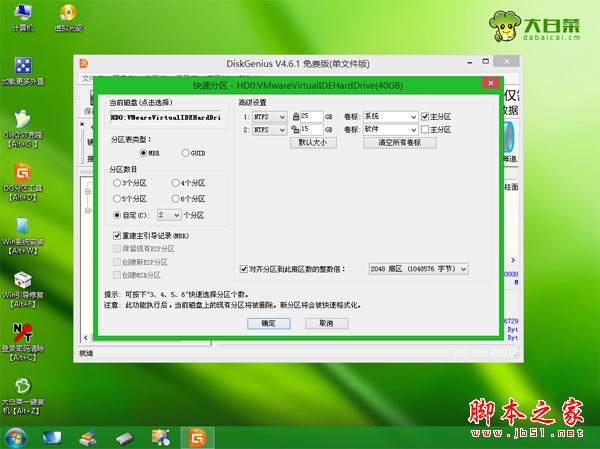The width and height of the screenshot is (600, 449).
Task: Open file system dropdown for partition 2
Action: (269, 130)
